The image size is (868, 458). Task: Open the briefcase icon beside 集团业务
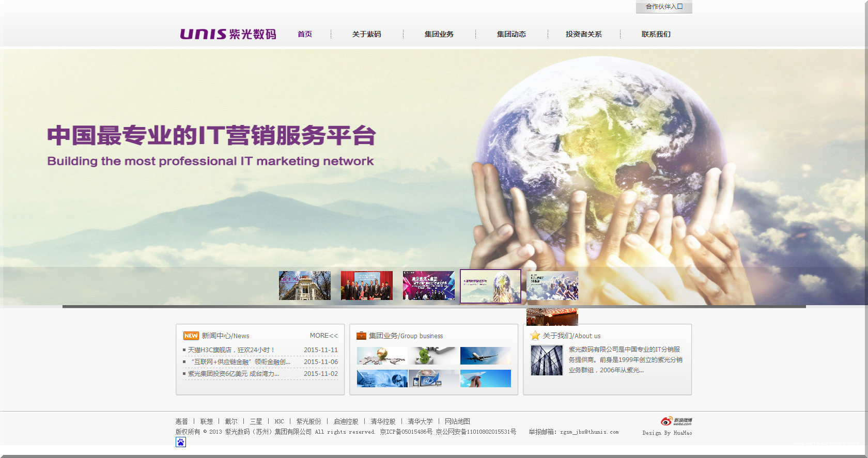tap(361, 336)
